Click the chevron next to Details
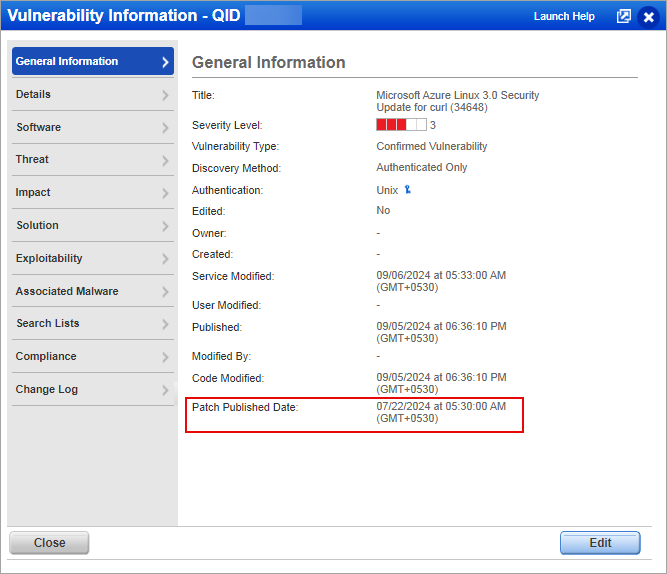The height and width of the screenshot is (574, 667). 165,95
